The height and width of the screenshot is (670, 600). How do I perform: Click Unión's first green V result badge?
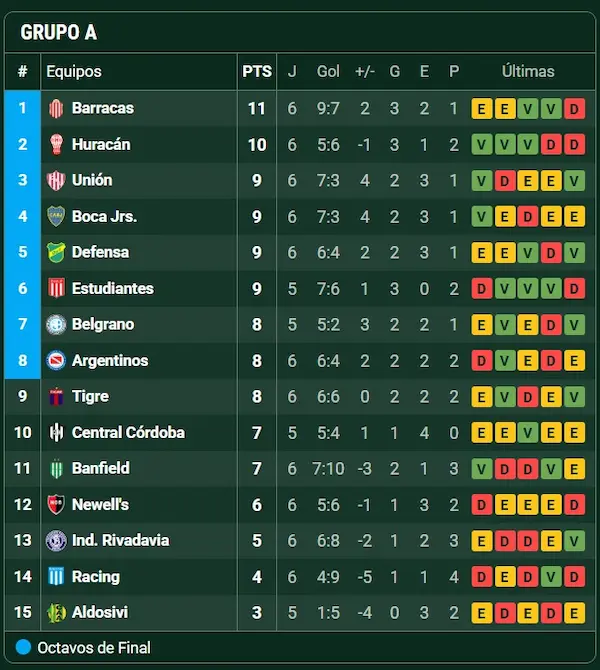tap(482, 180)
